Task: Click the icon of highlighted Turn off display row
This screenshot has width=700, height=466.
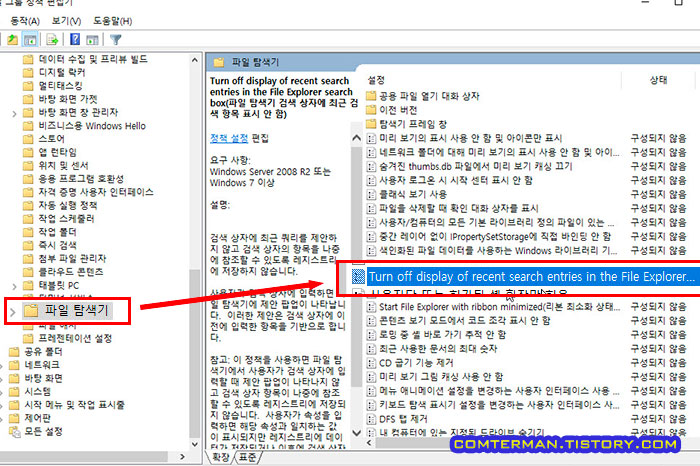Action: click(358, 277)
